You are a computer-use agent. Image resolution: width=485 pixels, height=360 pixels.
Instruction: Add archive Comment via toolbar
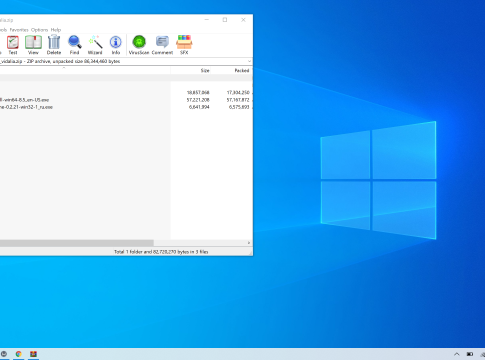pos(162,45)
